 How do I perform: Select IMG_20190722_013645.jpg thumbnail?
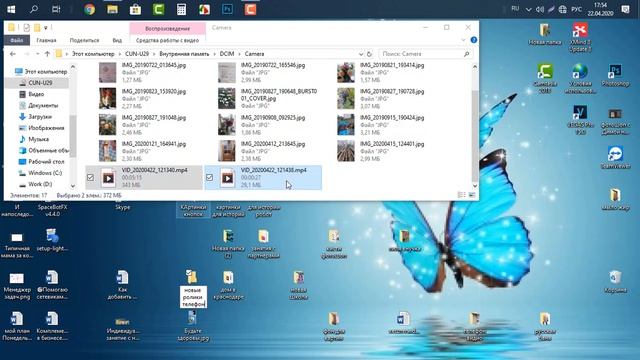coord(107,72)
